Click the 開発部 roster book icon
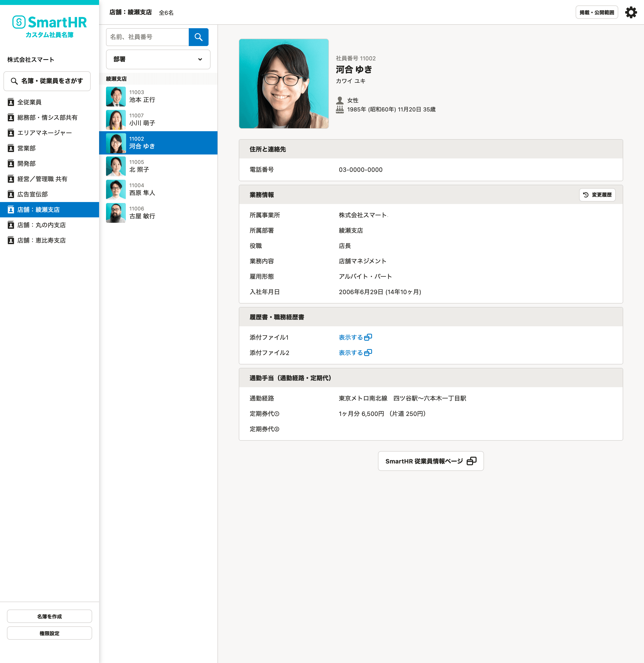Viewport: 644px width, 663px height. click(x=11, y=164)
